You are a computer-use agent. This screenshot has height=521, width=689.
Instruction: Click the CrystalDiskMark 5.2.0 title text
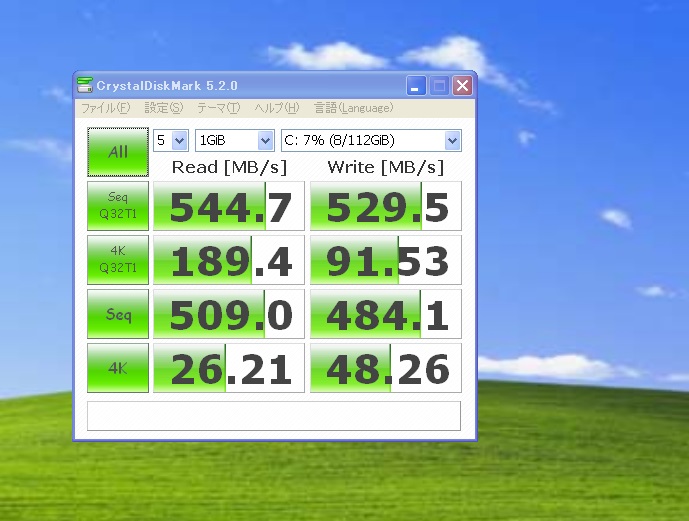coord(167,86)
